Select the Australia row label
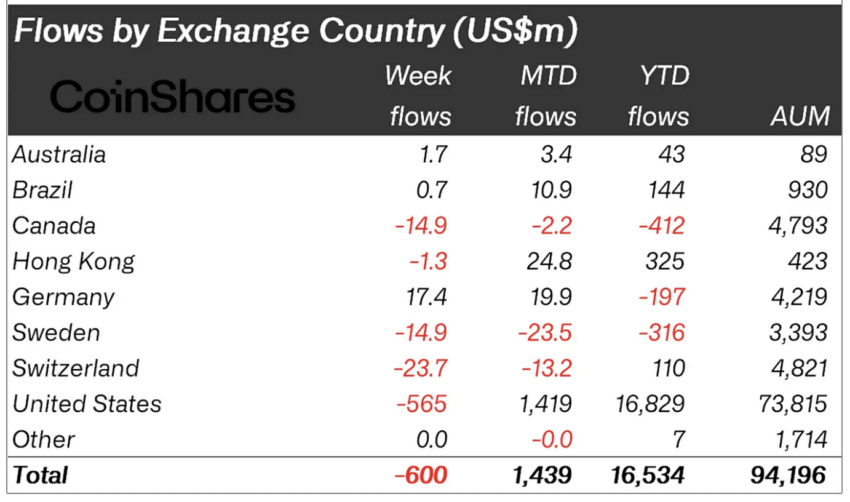Screen dimensions: 850x502 pyautogui.click(x=59, y=155)
